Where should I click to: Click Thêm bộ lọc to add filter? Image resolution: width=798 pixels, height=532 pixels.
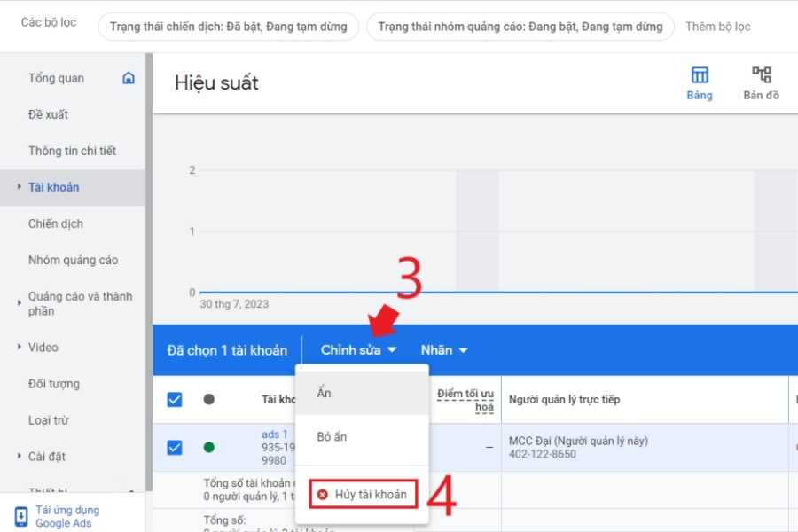pyautogui.click(x=717, y=27)
